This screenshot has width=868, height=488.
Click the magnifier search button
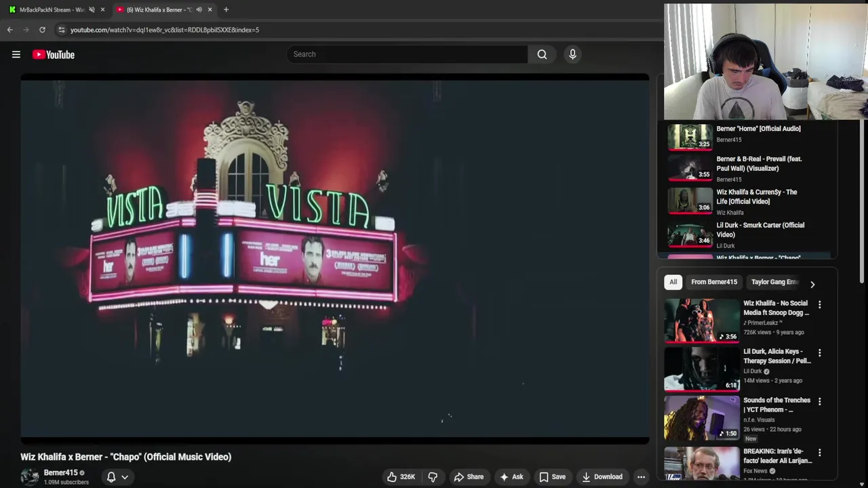coord(542,54)
